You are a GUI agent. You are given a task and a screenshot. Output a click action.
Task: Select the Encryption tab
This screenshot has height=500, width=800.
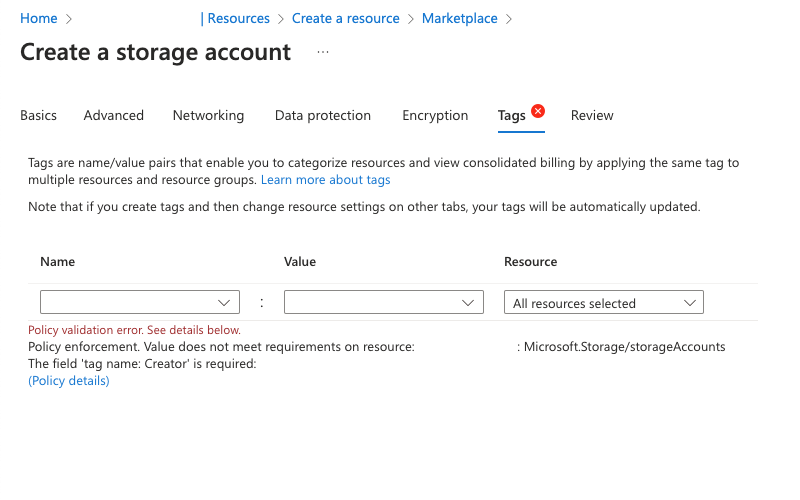pyautogui.click(x=435, y=115)
